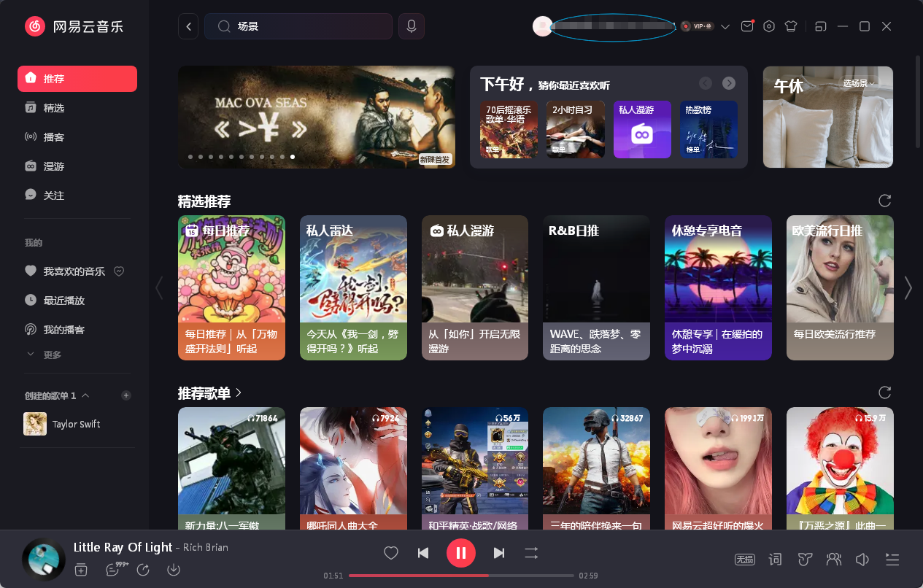This screenshot has width=923, height=588.
Task: Open 推荐歌单 heading arrow
Action: click(x=238, y=392)
